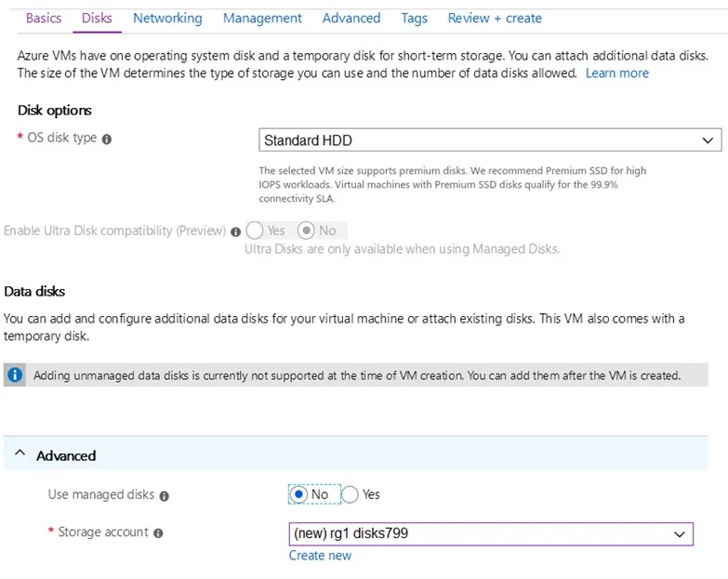The width and height of the screenshot is (728, 579).
Task: Select No for Ultra Disk compatibility
Action: click(306, 230)
